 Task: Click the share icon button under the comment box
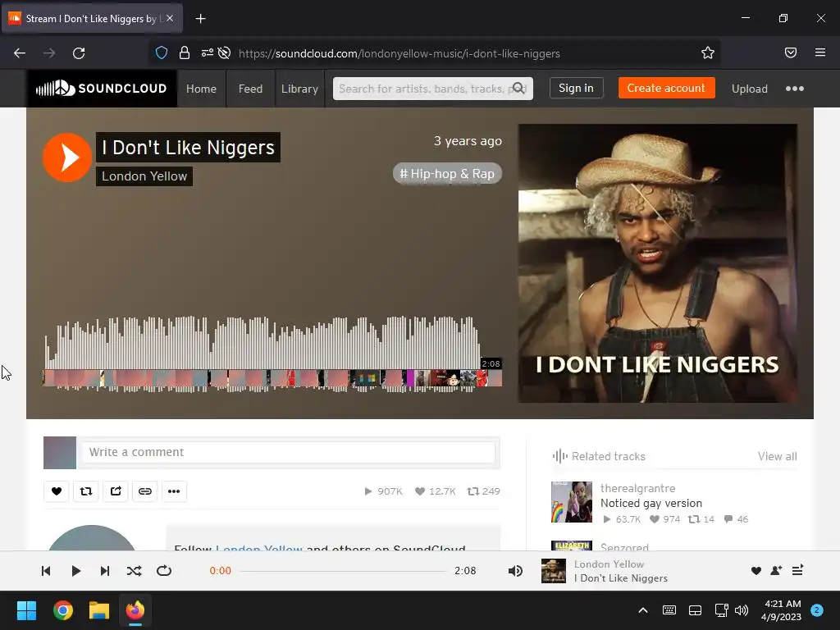pos(116,491)
